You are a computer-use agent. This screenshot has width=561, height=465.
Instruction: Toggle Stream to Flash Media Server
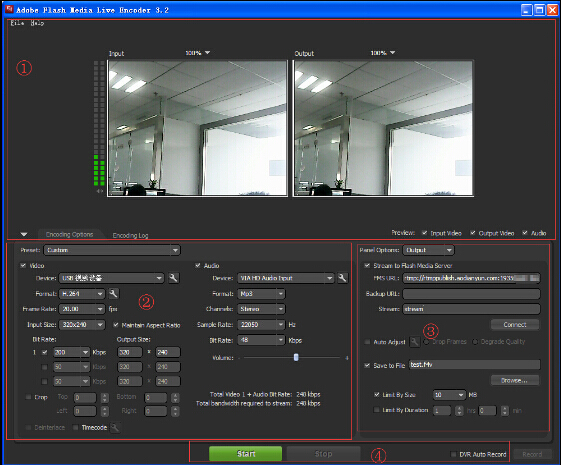click(367, 265)
